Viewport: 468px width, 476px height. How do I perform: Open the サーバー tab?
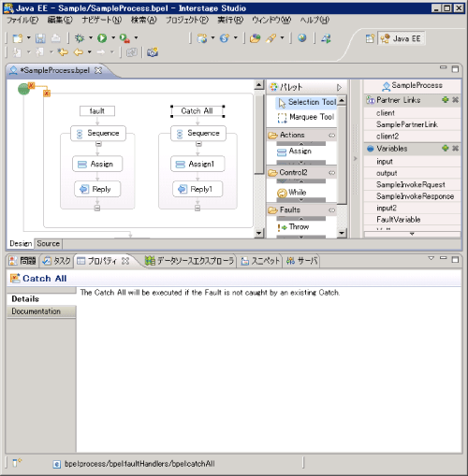tap(301, 261)
